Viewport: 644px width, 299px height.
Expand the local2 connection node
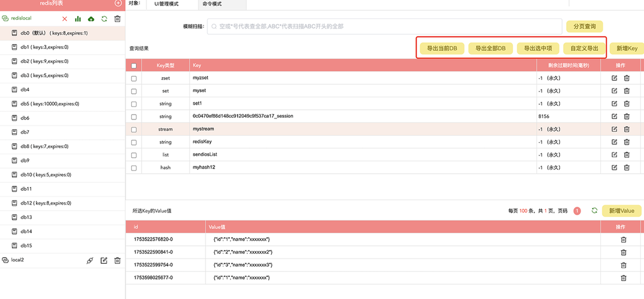(5, 260)
